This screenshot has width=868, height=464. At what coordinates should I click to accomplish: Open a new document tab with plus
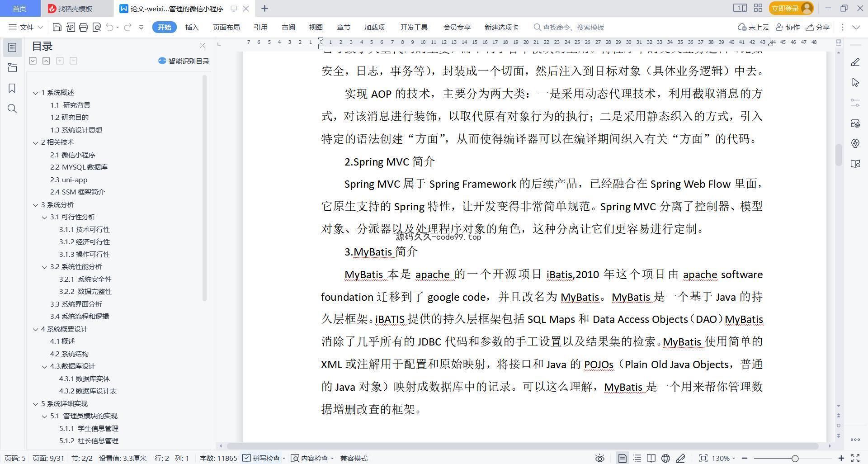pyautogui.click(x=264, y=8)
